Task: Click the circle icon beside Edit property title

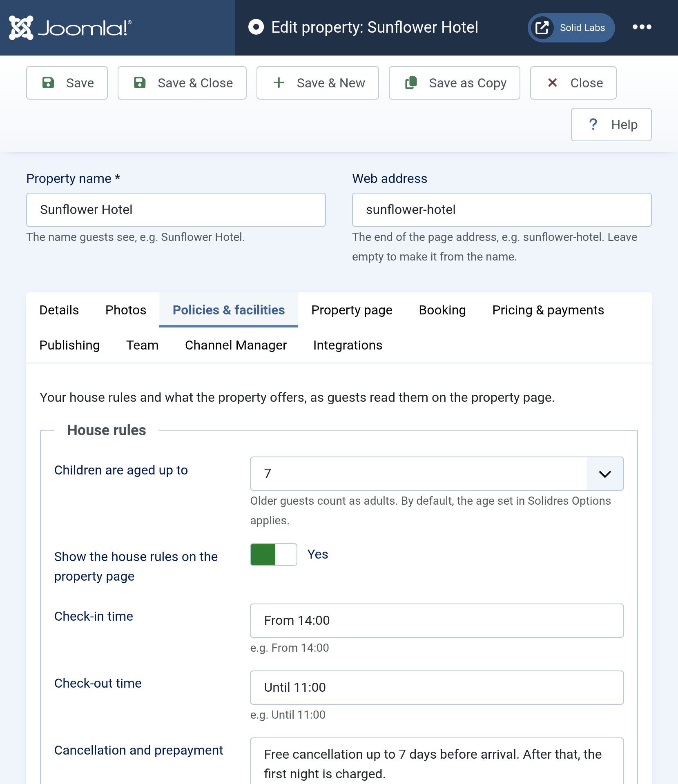Action: coord(256,27)
